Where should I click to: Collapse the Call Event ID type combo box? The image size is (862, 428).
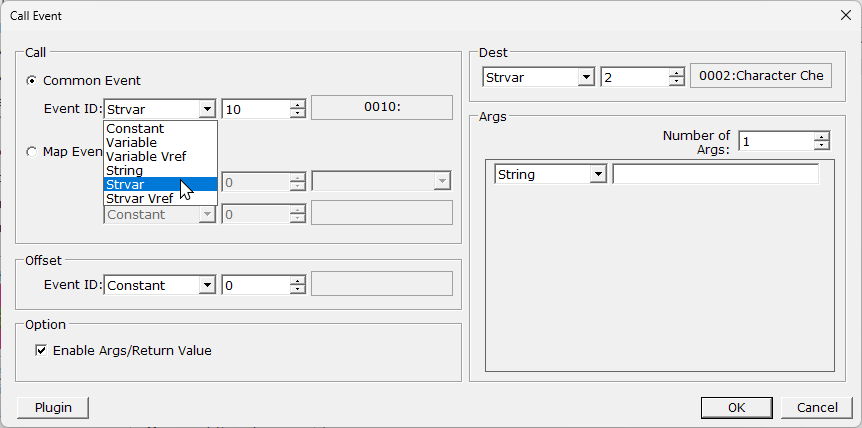pyautogui.click(x=207, y=109)
